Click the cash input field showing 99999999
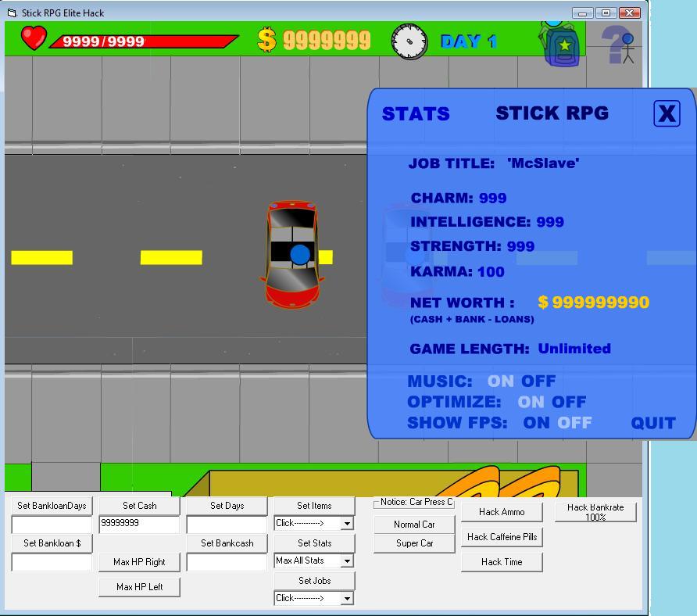Viewport: 697px width, 616px height. pos(139,524)
